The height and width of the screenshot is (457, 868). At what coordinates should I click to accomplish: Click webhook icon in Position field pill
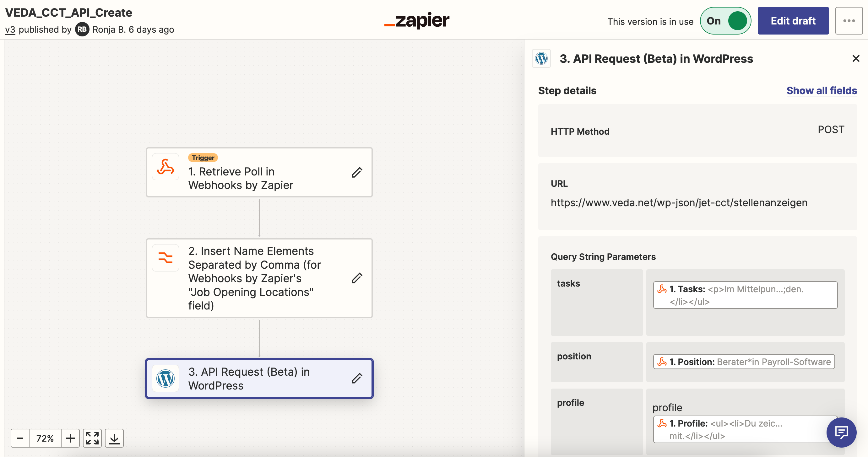coord(662,362)
